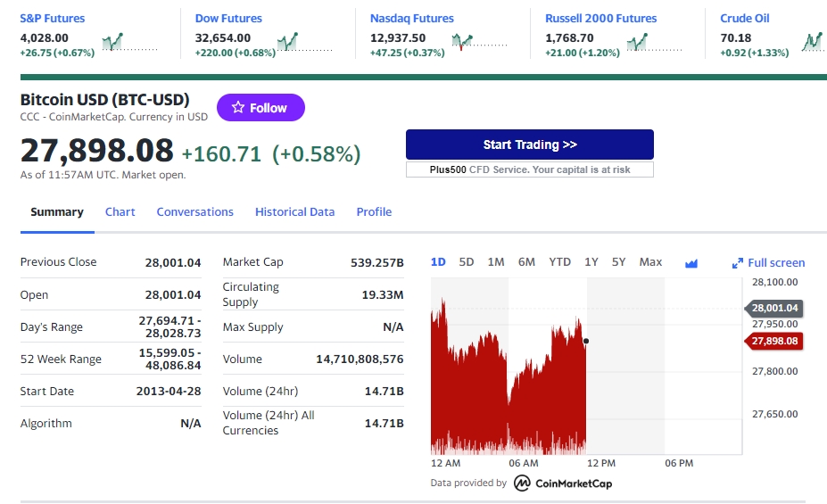Open the S&P Futures link
827x504 pixels.
pyautogui.click(x=53, y=19)
